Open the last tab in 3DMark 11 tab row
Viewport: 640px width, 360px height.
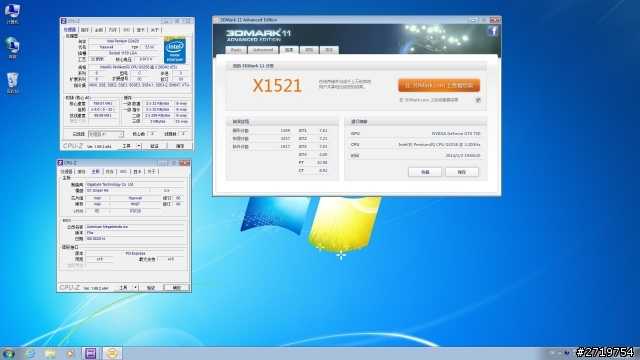tap(329, 50)
